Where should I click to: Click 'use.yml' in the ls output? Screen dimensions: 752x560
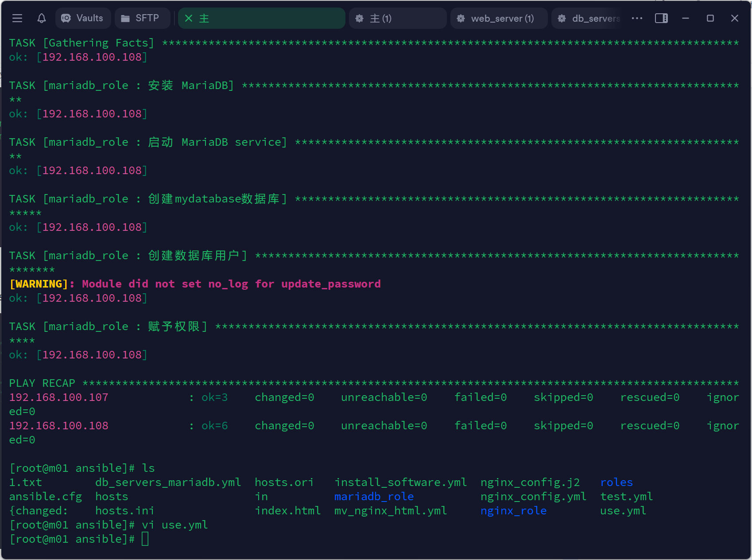point(623,511)
